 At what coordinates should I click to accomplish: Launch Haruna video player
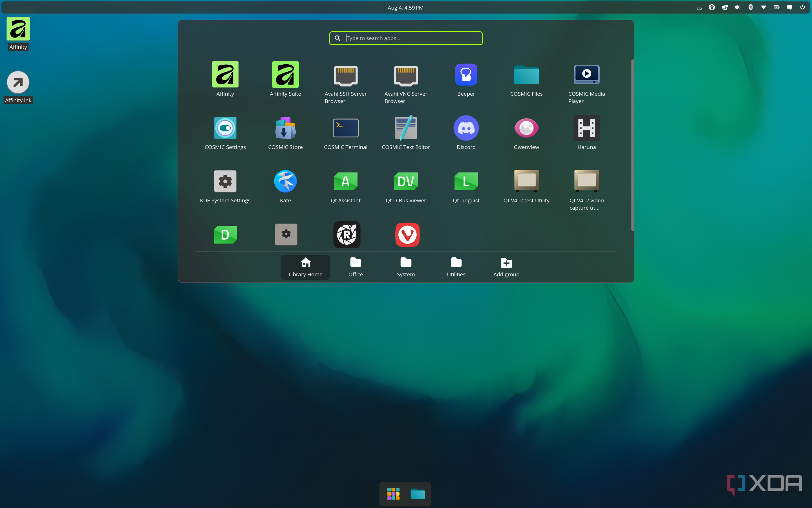pos(586,133)
